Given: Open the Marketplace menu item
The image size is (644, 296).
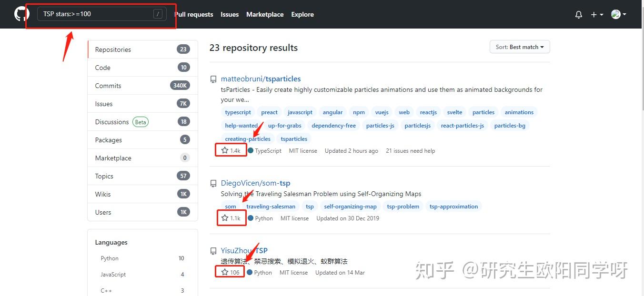Looking at the screenshot, I should (265, 14).
